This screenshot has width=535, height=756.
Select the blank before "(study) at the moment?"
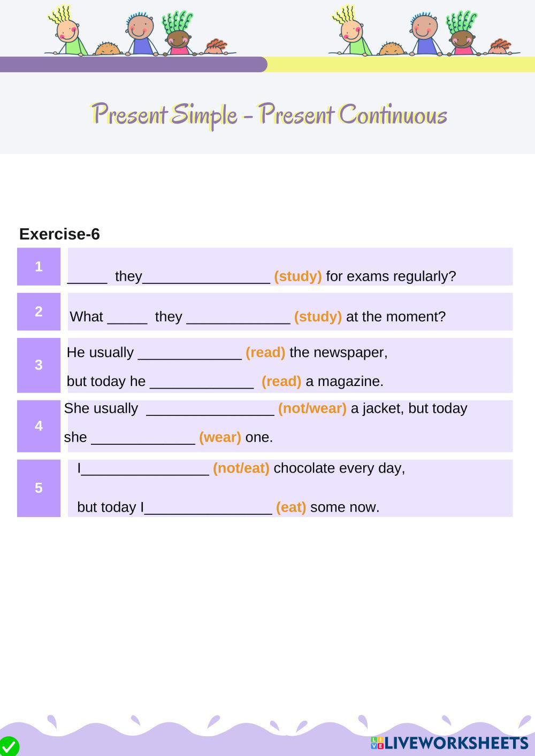(238, 317)
